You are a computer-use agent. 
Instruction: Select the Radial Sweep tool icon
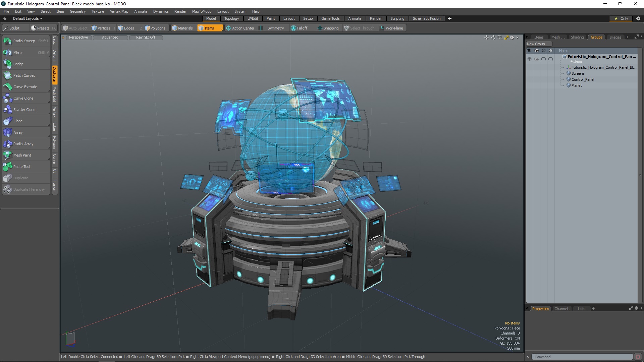7,41
